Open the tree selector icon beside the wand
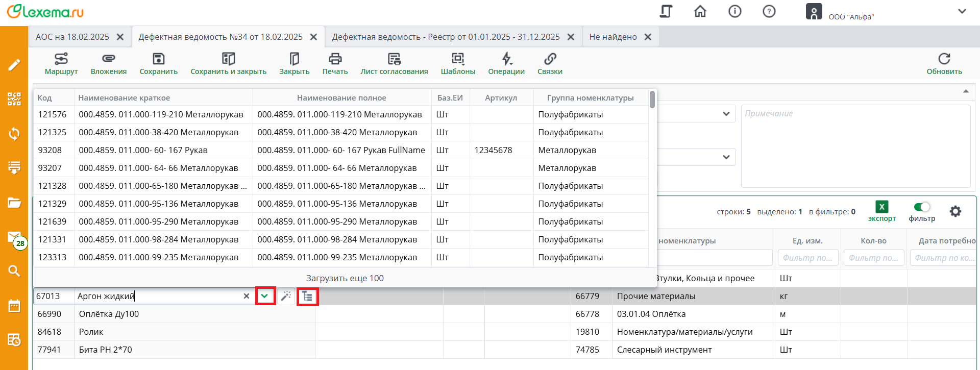Image resolution: width=980 pixels, height=370 pixels. (x=307, y=296)
